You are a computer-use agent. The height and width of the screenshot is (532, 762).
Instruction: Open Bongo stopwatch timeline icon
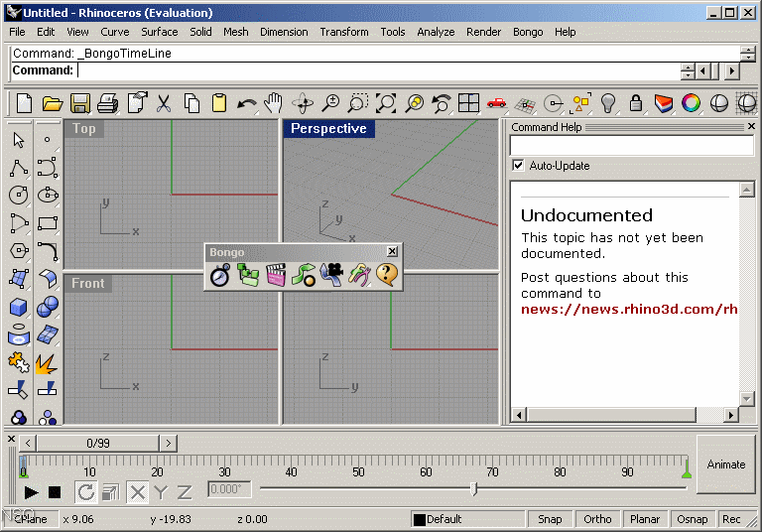(220, 275)
